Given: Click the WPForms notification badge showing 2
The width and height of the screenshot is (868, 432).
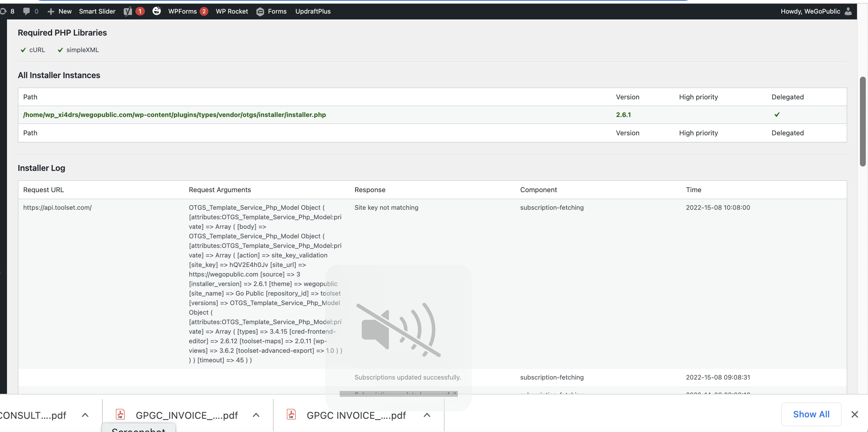Looking at the screenshot, I should [x=204, y=11].
